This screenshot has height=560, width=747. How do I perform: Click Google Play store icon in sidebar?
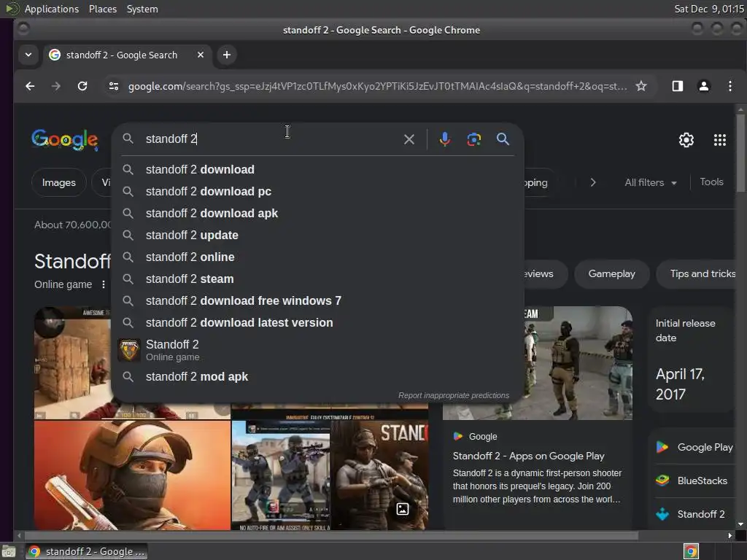(x=662, y=447)
